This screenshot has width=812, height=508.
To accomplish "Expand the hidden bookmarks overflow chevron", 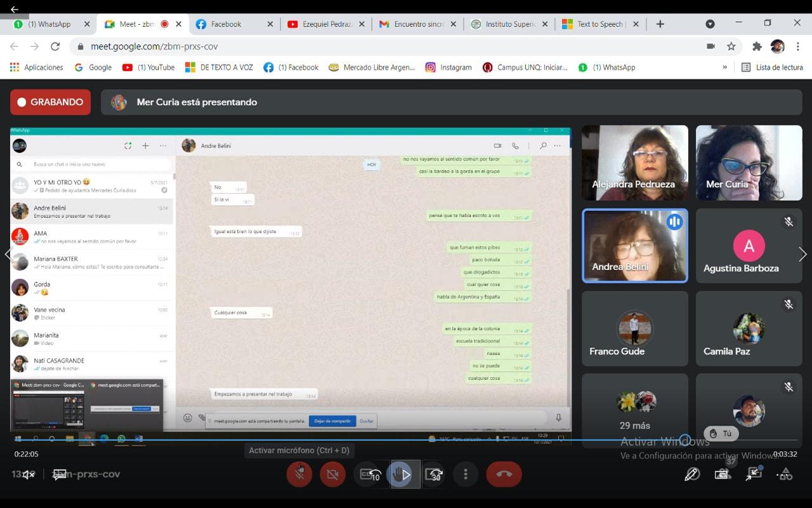I will 724,67.
